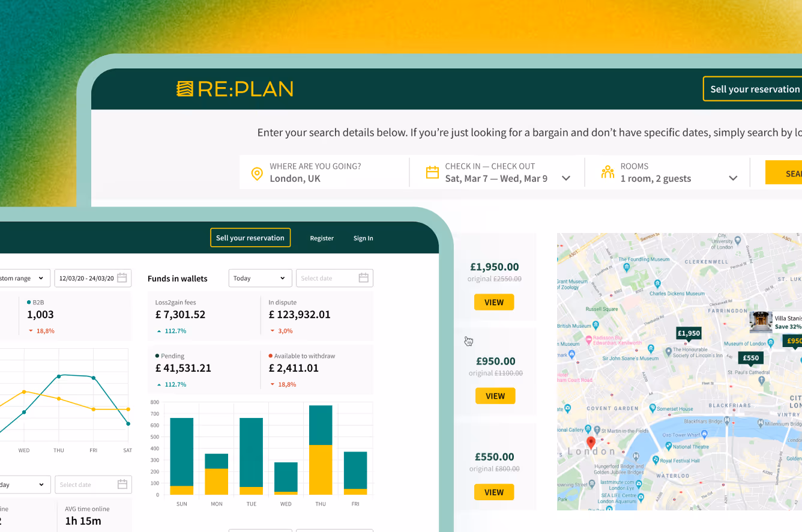Click the 12/03/20 - 24/03/20 date range field

click(93, 278)
